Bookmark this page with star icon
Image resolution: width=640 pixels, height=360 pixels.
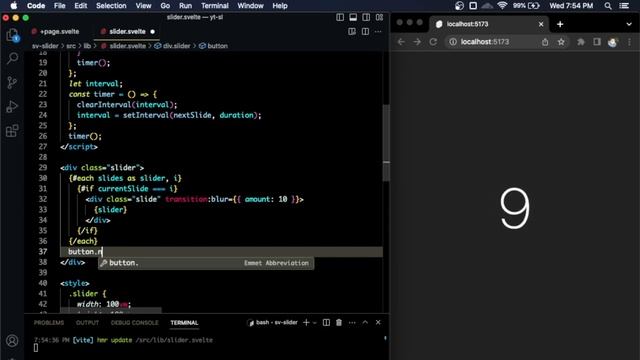coord(561,42)
